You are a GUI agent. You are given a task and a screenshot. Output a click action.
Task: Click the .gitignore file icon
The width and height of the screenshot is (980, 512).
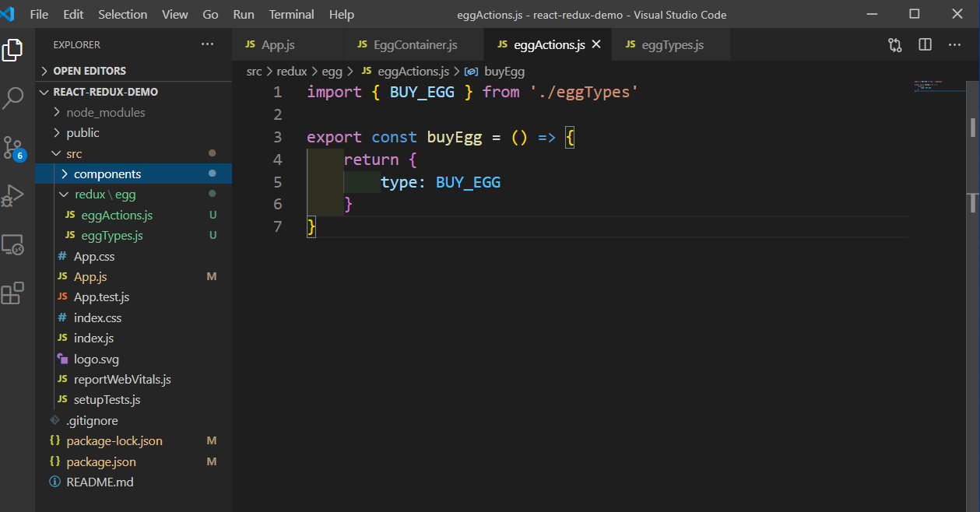click(54, 420)
